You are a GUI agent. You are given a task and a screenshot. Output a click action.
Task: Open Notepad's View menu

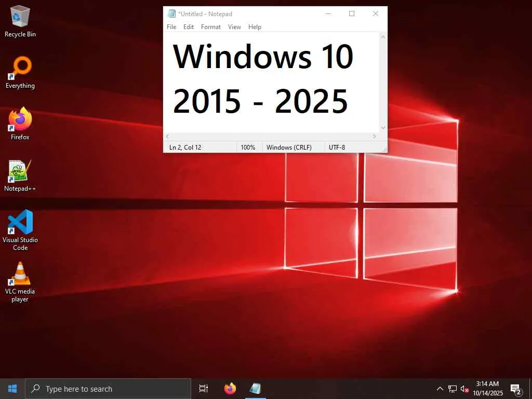pos(234,27)
